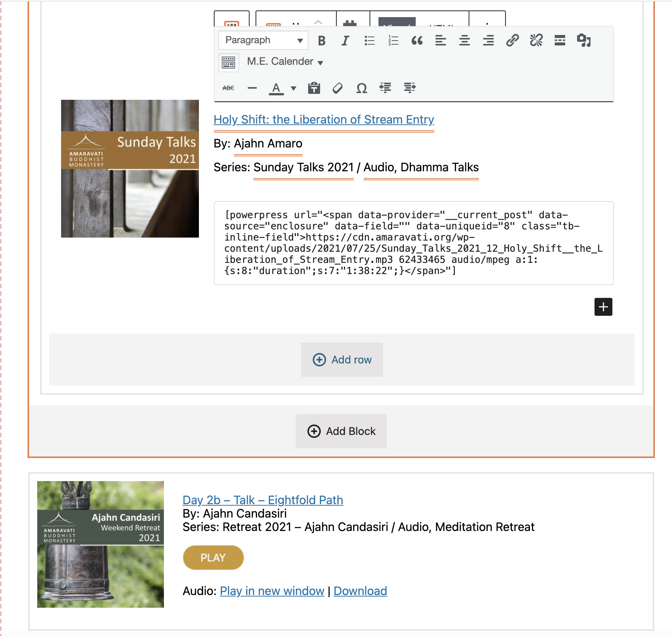Apply italic formatting
The width and height of the screenshot is (672, 636).
point(345,40)
